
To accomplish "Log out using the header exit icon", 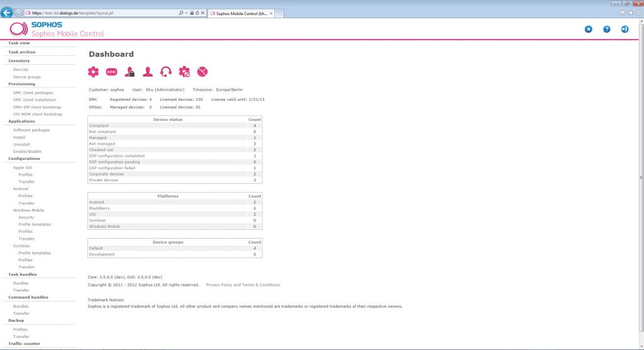I will (x=625, y=29).
